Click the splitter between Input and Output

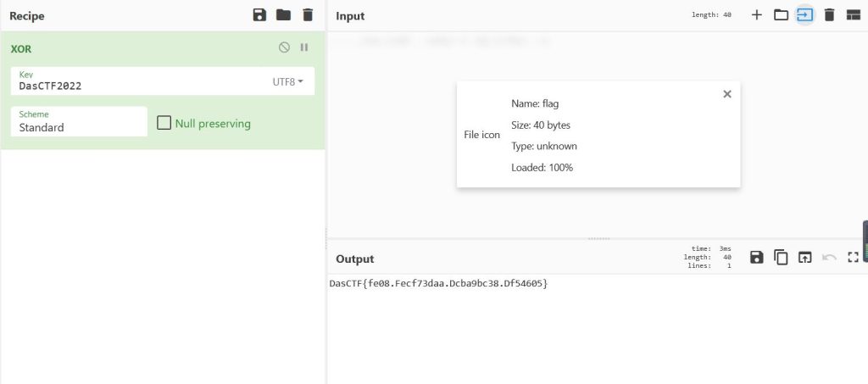pyautogui.click(x=598, y=238)
